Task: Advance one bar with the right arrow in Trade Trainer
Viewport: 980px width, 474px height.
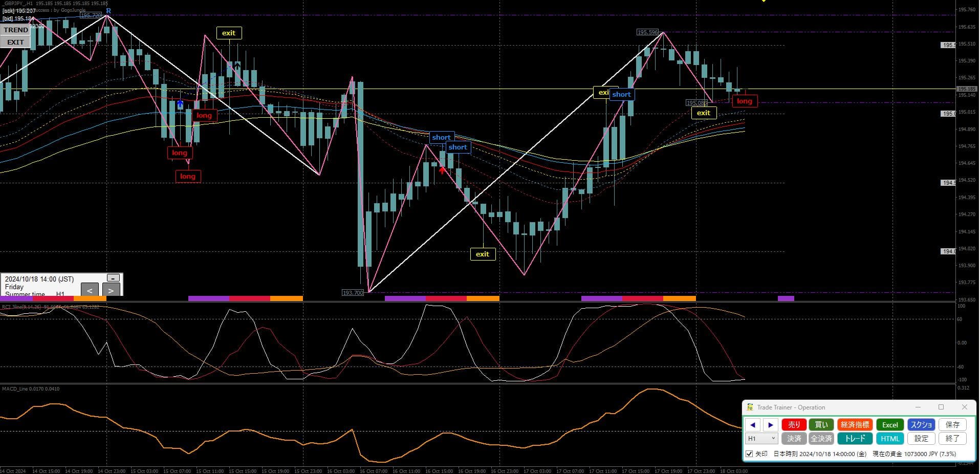Action: 771,425
